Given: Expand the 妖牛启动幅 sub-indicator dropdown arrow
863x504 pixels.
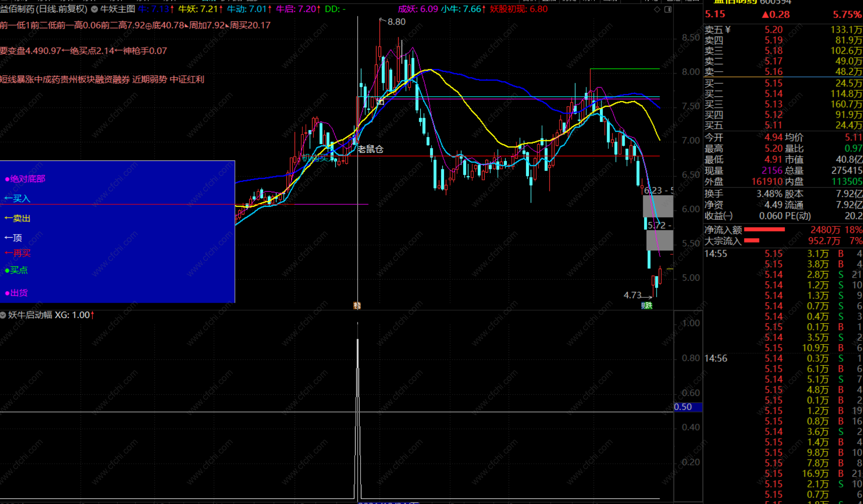Looking at the screenshot, I should (3, 315).
